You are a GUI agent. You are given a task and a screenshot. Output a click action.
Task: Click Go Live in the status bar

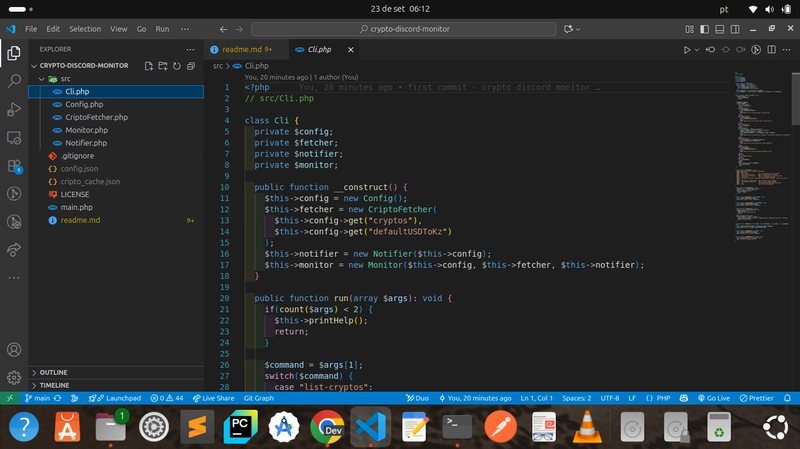coord(714,398)
